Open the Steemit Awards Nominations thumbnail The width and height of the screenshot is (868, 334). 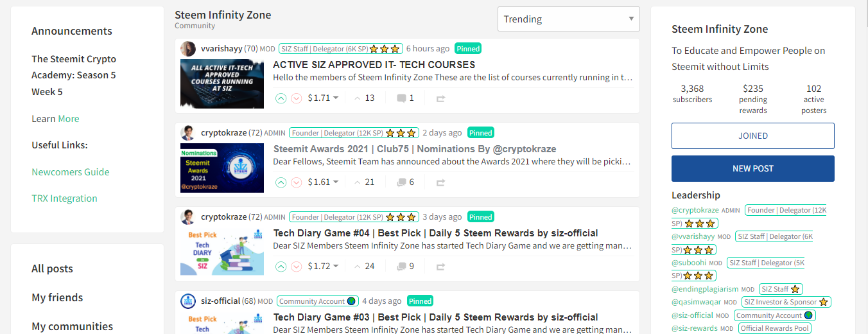[222, 168]
